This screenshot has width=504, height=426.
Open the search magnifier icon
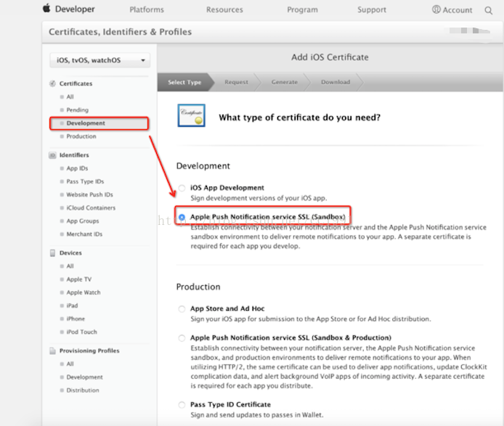[488, 10]
